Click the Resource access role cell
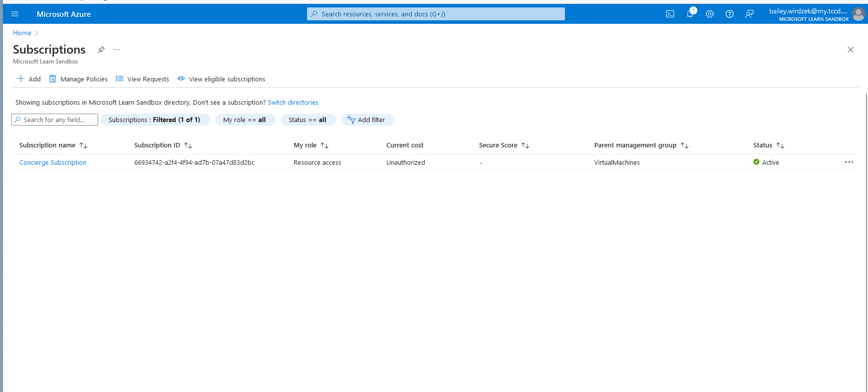868x392 pixels. click(317, 163)
